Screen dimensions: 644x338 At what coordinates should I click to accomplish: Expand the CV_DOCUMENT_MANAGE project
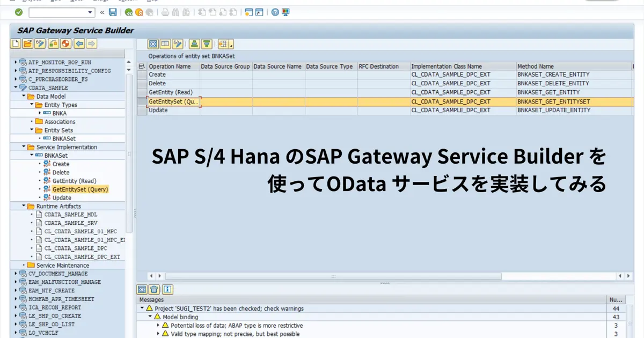16,274
